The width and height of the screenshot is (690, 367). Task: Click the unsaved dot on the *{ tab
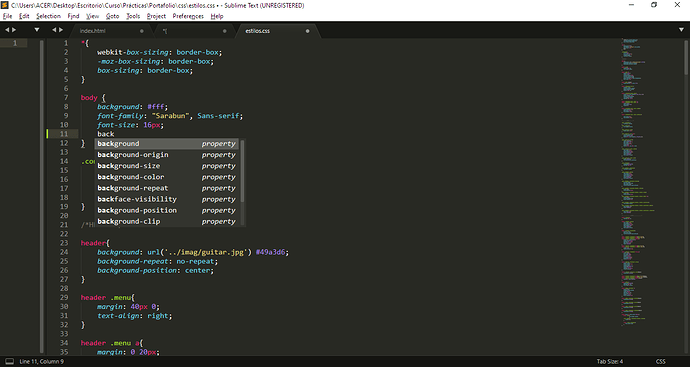click(224, 31)
